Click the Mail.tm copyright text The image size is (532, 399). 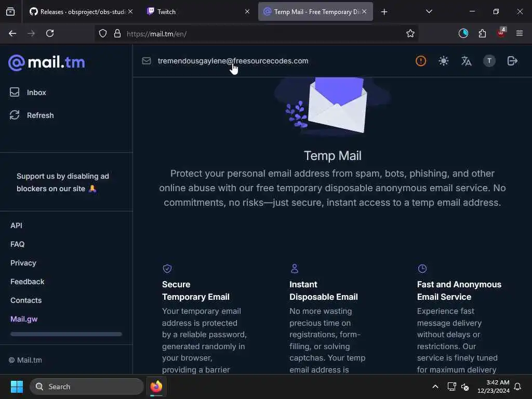25,360
